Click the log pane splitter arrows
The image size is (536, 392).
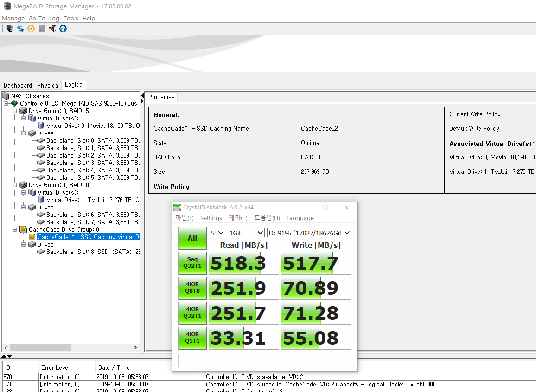tap(7, 356)
